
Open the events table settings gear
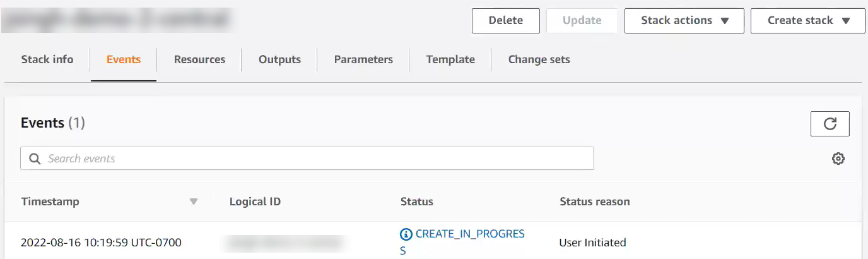(838, 159)
